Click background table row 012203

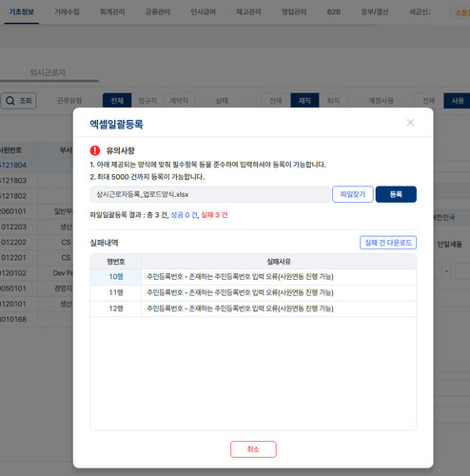36,227
